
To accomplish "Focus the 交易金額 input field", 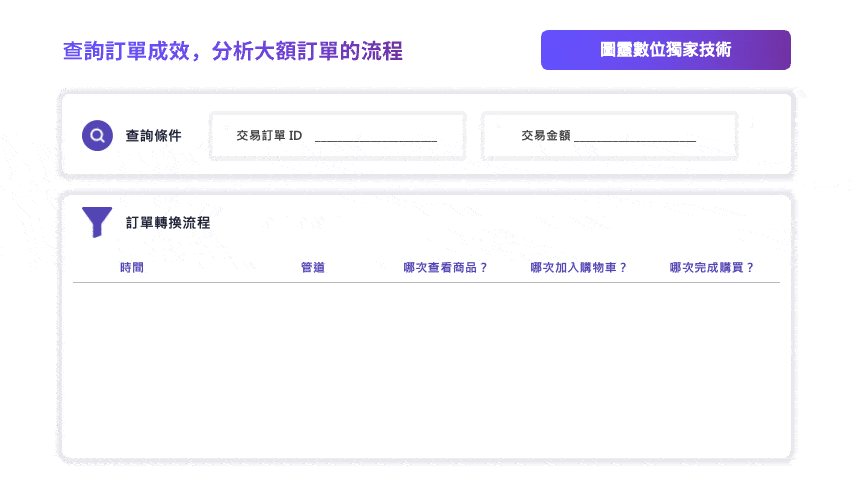I will (x=609, y=136).
